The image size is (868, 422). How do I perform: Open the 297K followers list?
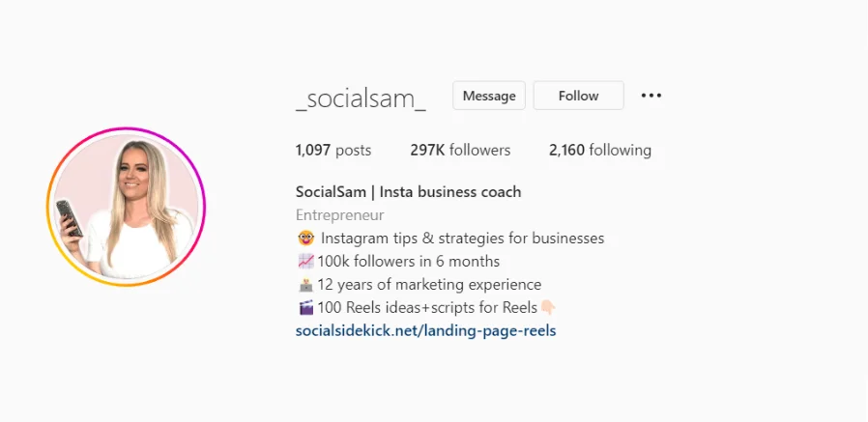[460, 150]
